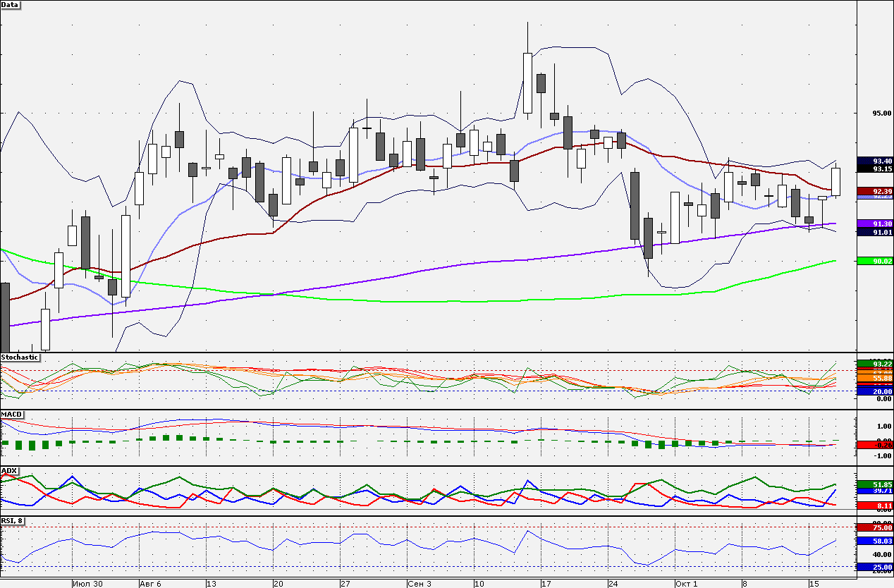Select the ADX panel label
Viewport: 894px width, 588px height.
10,470
